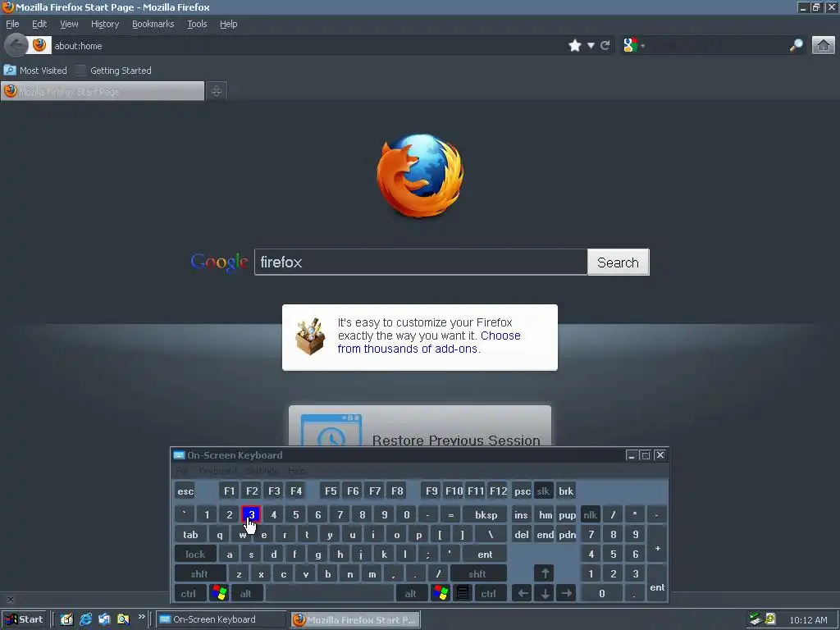The image size is (840, 630).
Task: Close the add-on bar with the x icon
Action: coord(10,600)
